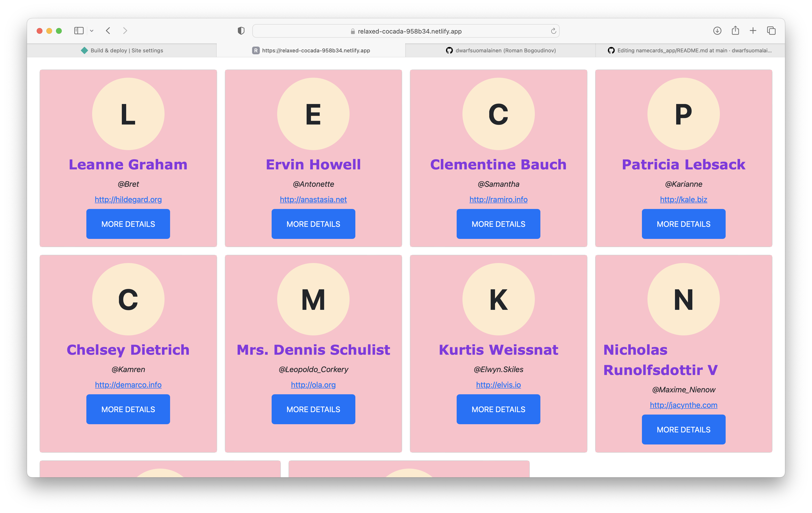Toggle the browser sidebar icon
The width and height of the screenshot is (812, 513).
79,31
